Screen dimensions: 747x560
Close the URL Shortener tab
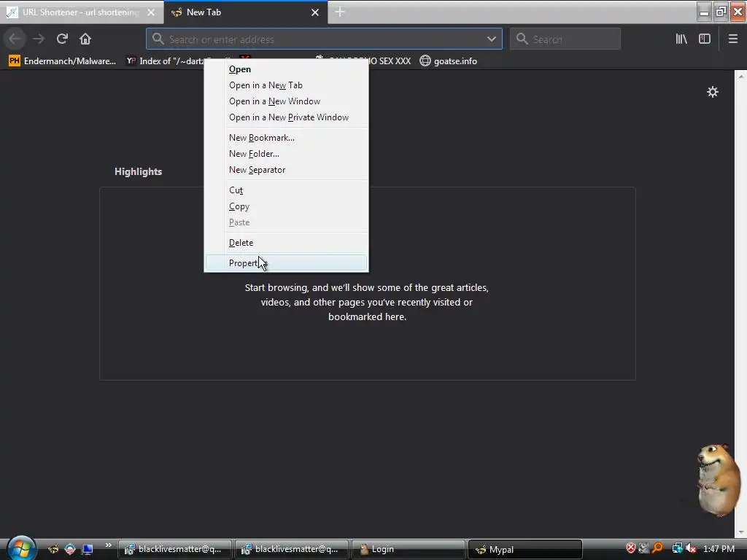pyautogui.click(x=151, y=12)
